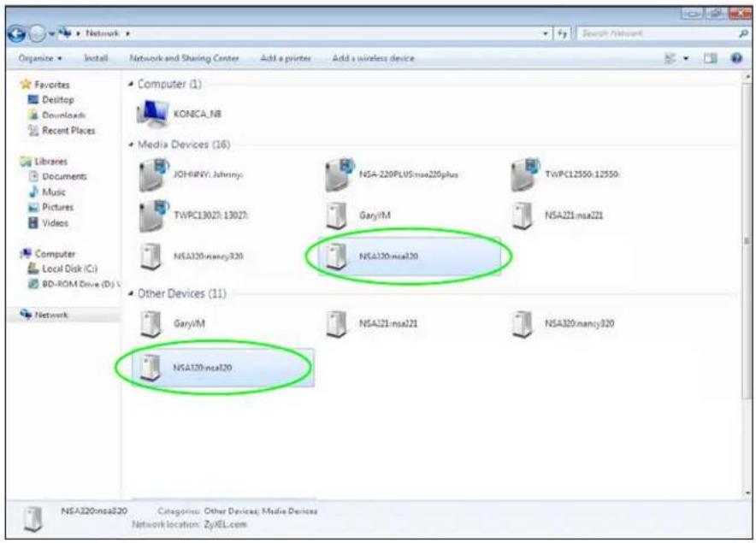Viewport: 756px width, 543px height.
Task: Click the ZyXEL.com network location text
Action: click(x=225, y=524)
